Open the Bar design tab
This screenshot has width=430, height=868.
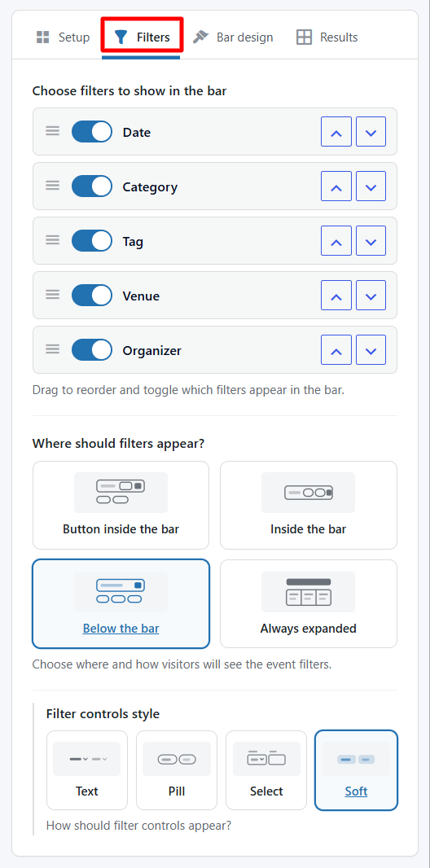pyautogui.click(x=233, y=37)
